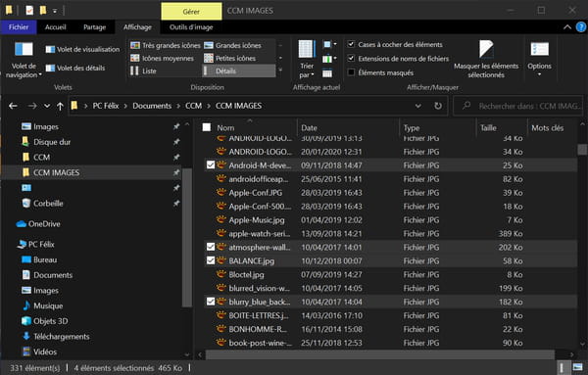Uncheck the blurry_blue_back... file checkbox
Viewport: 588px width, 375px height.
211,302
